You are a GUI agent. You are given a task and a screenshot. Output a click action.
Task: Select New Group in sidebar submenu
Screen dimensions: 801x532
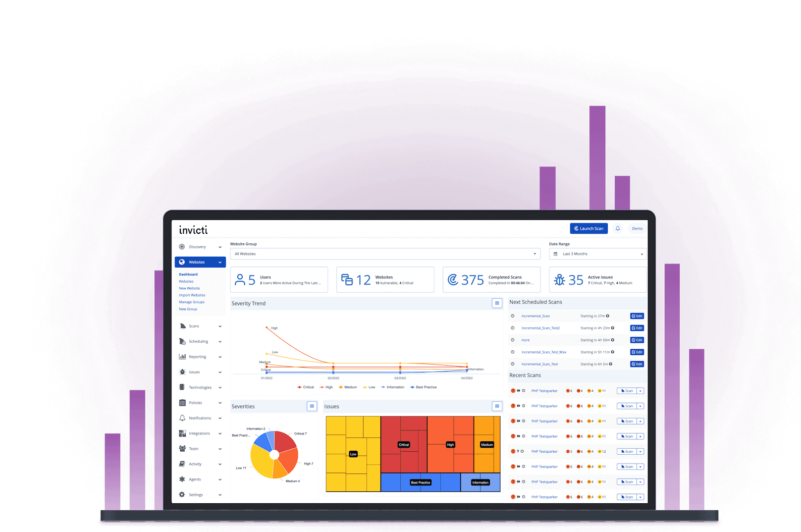point(188,309)
